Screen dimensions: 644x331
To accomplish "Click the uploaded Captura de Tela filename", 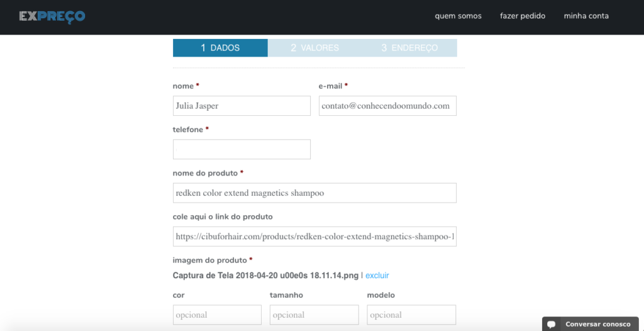I will (265, 276).
